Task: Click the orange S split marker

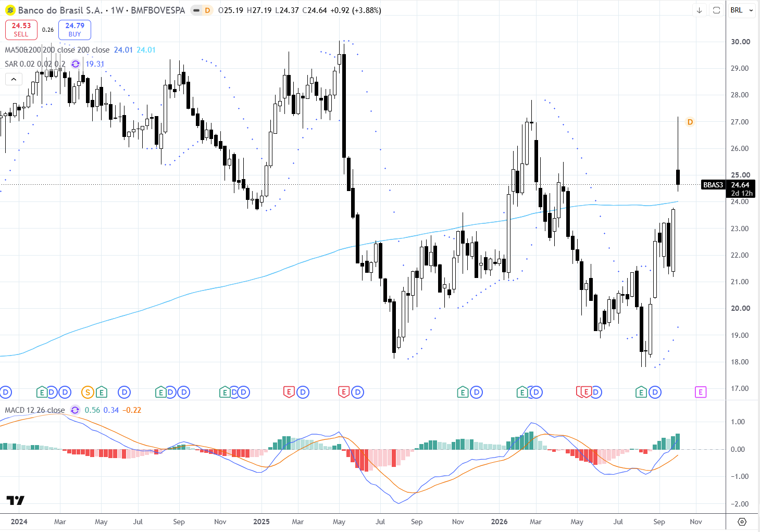Action: pos(88,392)
